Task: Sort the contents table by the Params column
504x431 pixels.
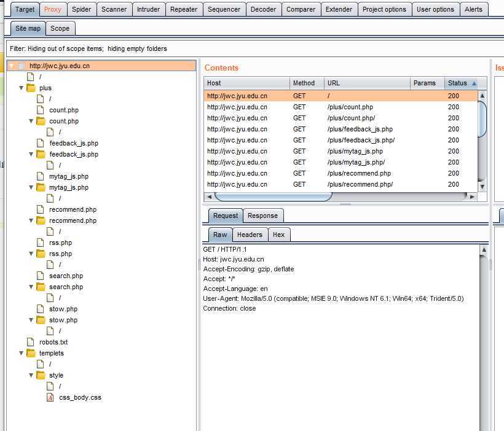Action: point(427,83)
